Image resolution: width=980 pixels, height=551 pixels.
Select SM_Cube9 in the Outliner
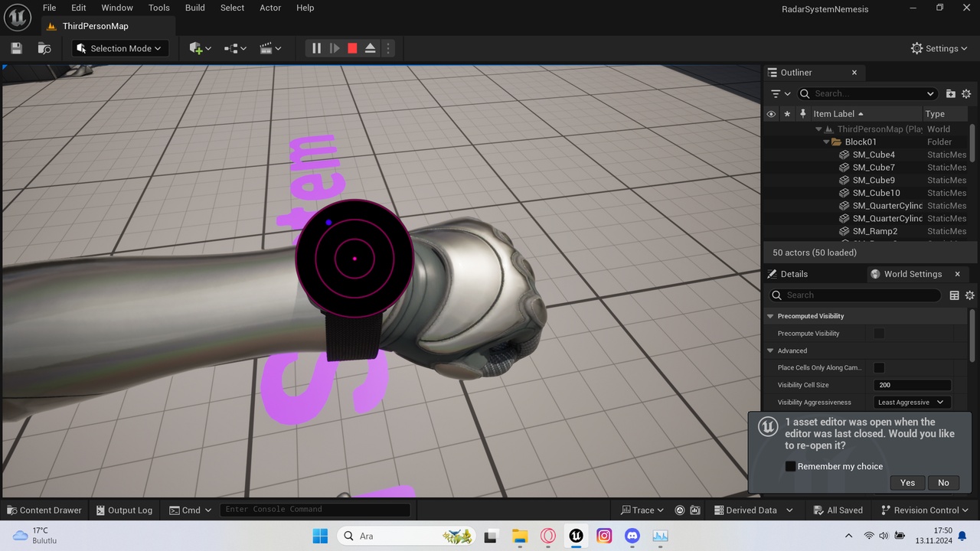(x=873, y=180)
